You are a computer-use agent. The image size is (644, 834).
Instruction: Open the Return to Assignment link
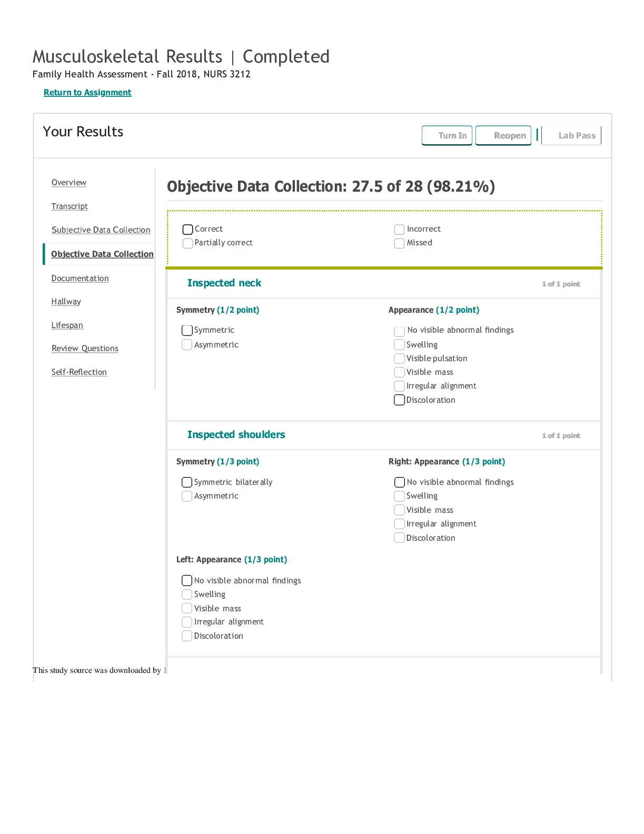[x=87, y=93]
